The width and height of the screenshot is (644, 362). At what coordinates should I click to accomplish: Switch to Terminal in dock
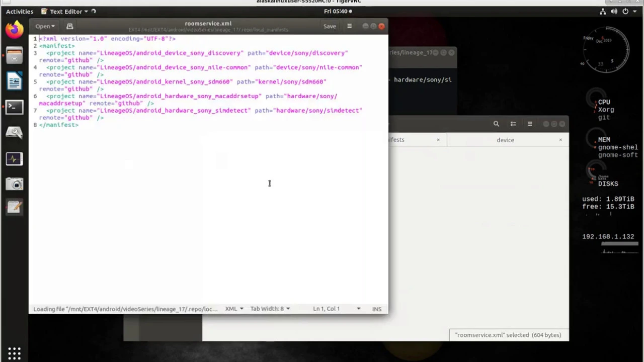14,107
